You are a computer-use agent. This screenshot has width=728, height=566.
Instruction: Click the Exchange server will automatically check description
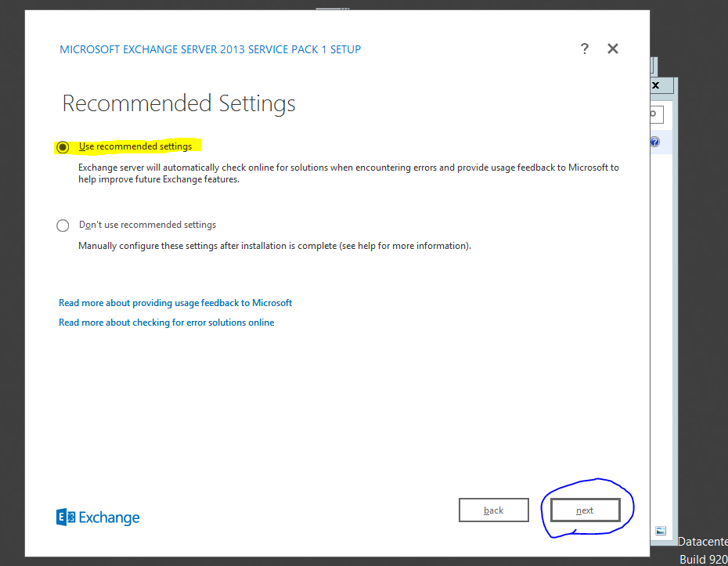pos(348,173)
